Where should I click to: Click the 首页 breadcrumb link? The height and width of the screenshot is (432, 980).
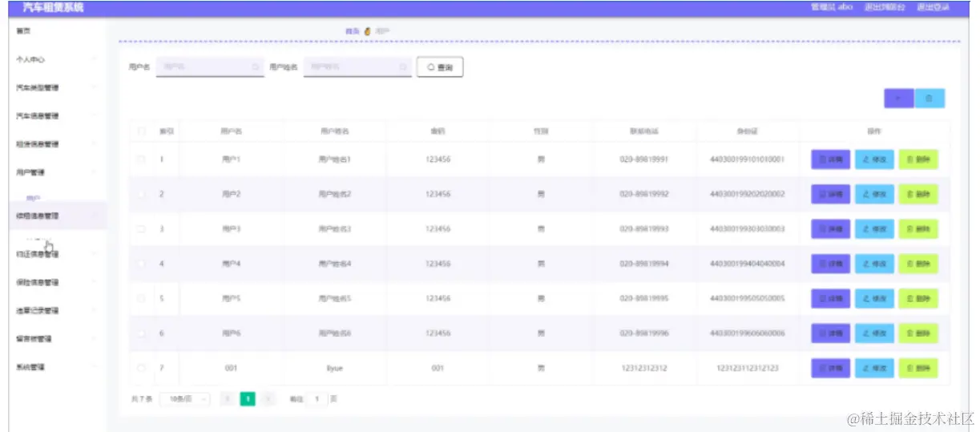[x=352, y=31]
